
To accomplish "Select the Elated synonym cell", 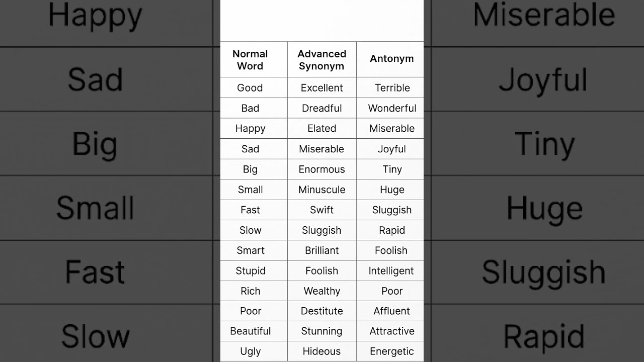I will tap(321, 128).
